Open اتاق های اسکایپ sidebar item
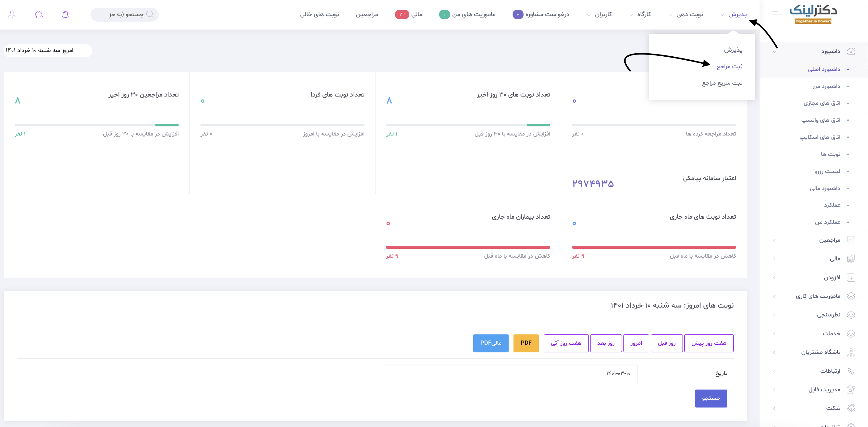 coord(820,137)
